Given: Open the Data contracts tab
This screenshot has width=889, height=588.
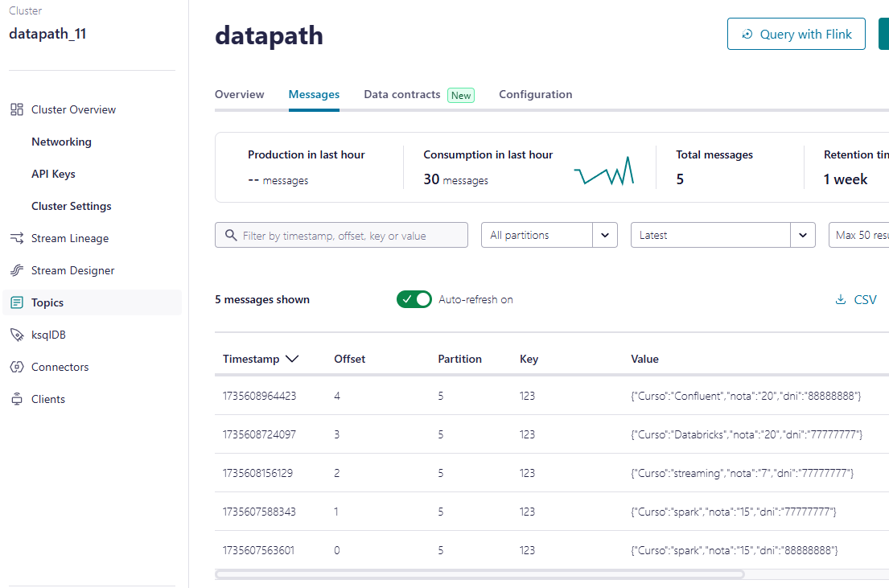Looking at the screenshot, I should pos(402,94).
